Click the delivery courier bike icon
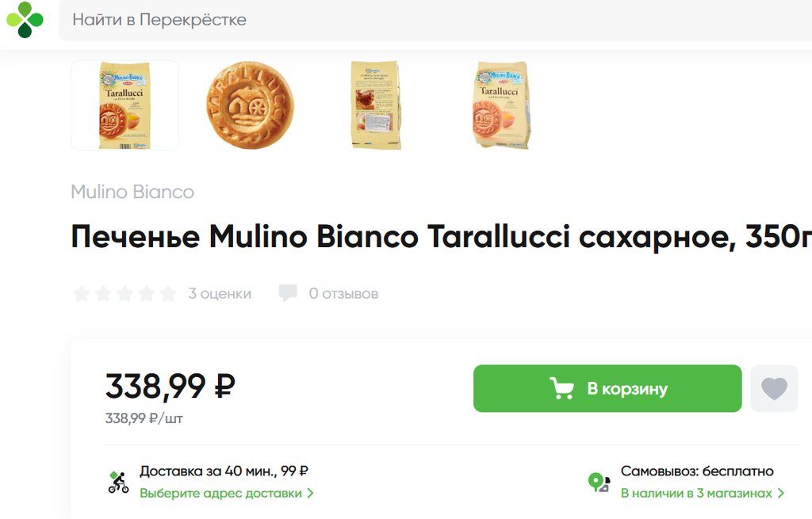 coord(118,482)
